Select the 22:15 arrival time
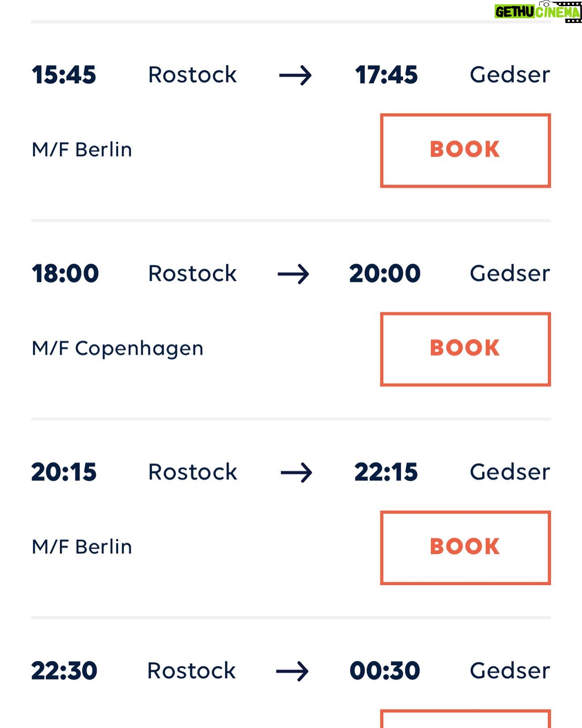Image resolution: width=582 pixels, height=728 pixels. coord(386,472)
